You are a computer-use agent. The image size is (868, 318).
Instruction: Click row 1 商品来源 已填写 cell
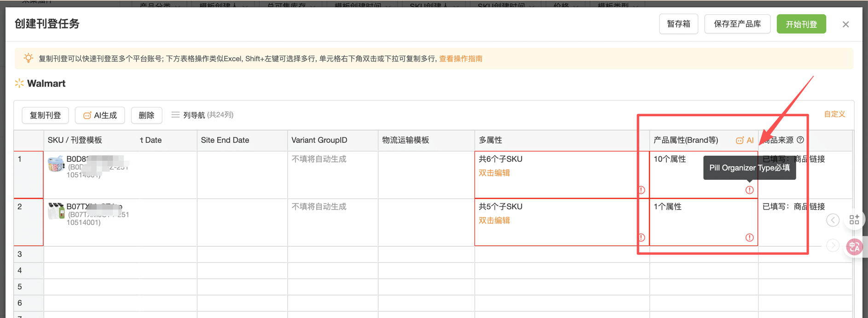pos(805,175)
